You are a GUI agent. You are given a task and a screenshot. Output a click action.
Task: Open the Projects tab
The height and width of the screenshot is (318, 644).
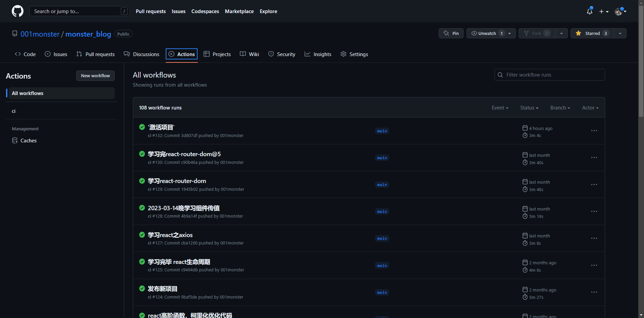(x=217, y=54)
